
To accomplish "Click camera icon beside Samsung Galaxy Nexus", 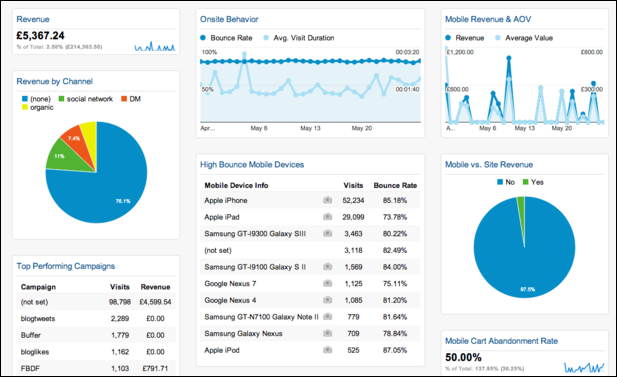I will pos(327,333).
